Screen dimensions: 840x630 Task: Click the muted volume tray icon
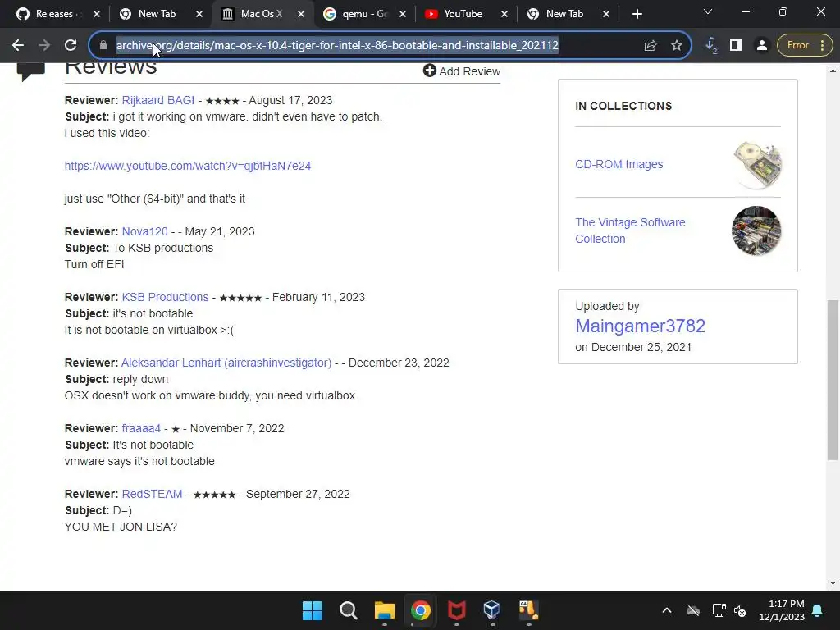741,610
